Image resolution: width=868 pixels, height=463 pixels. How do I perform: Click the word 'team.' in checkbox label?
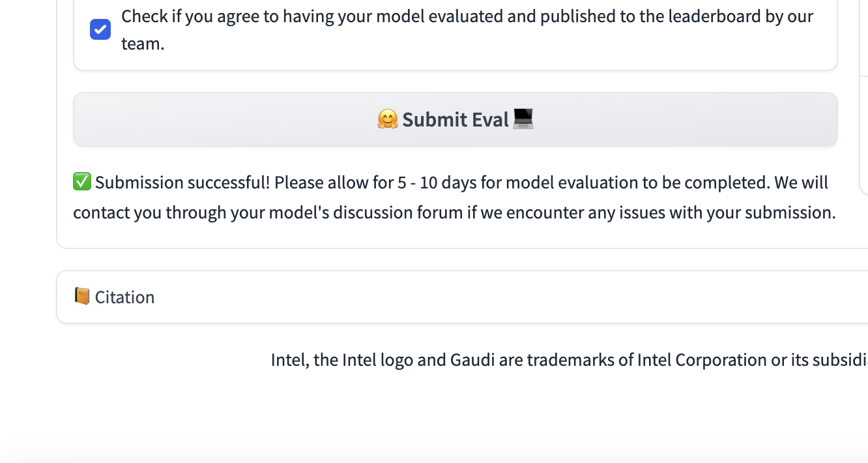tap(143, 44)
